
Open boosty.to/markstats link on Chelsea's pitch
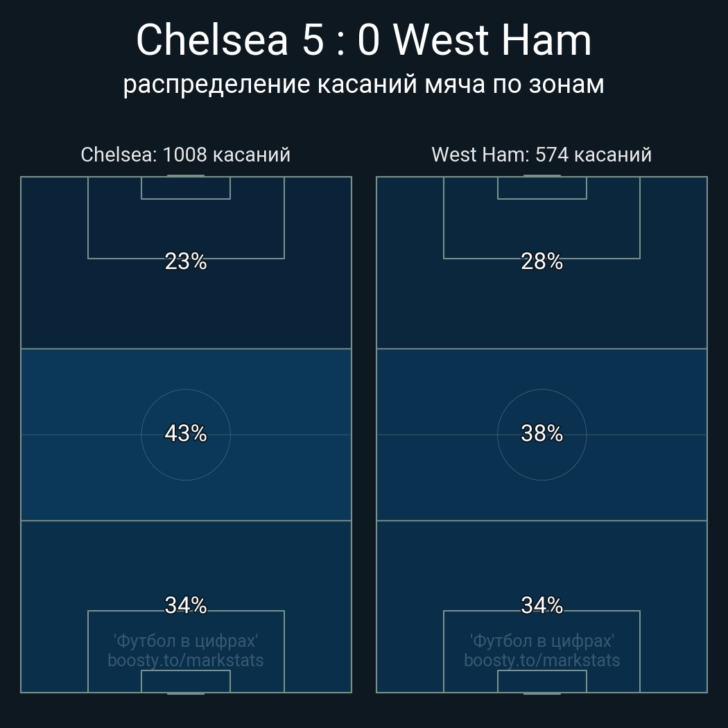point(186,660)
